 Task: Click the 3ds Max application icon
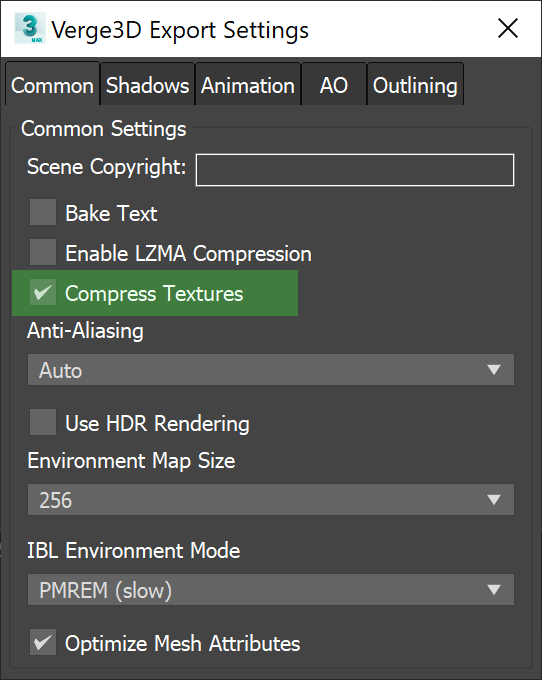[29, 29]
